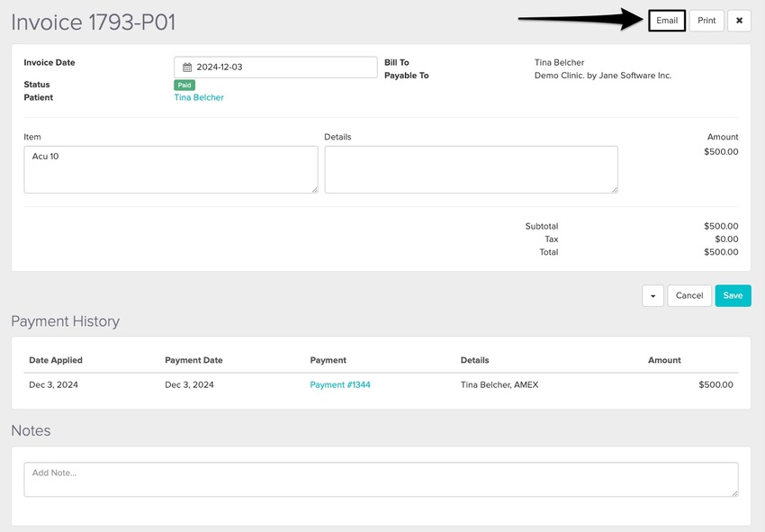Click the Subtotal value $500.00
Image resolution: width=765 pixels, height=532 pixels.
[721, 226]
